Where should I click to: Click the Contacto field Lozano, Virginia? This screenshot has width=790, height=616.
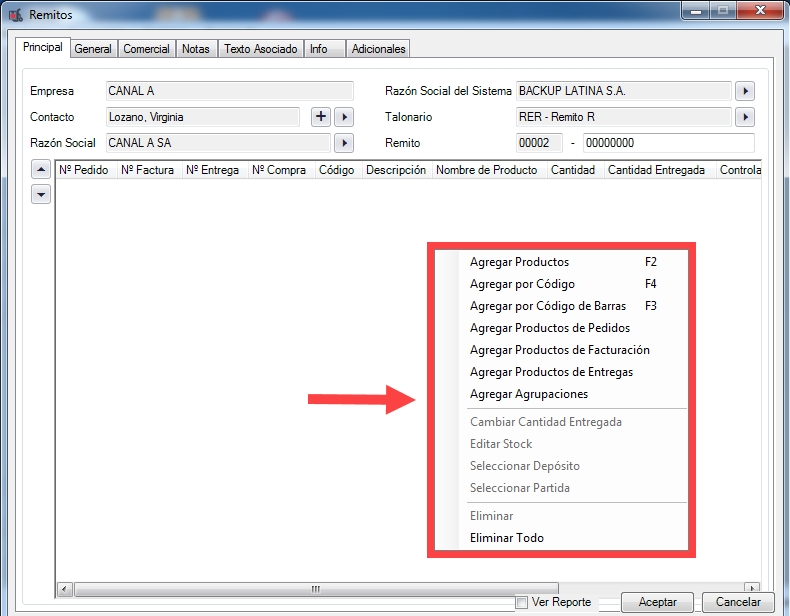pyautogui.click(x=203, y=117)
